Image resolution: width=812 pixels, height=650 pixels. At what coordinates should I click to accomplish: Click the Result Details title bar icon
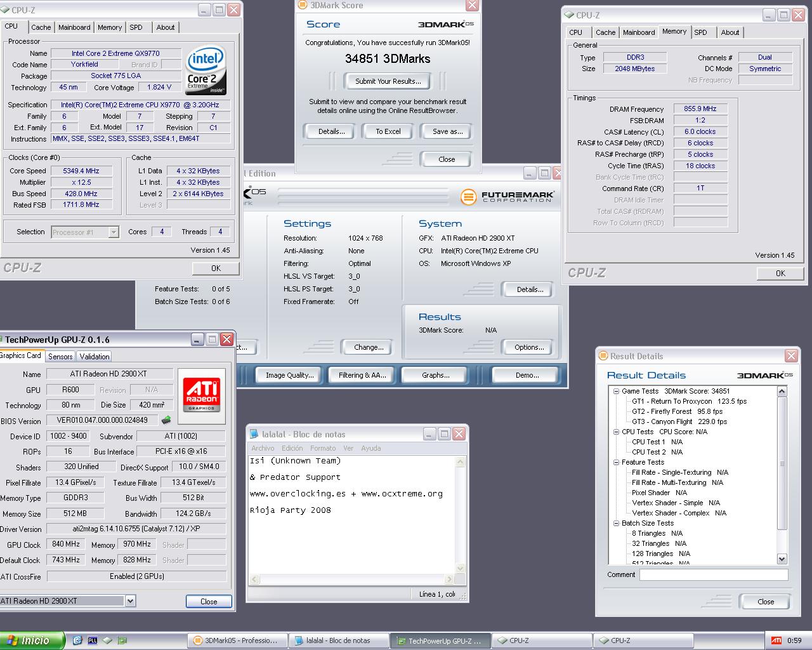click(x=603, y=356)
